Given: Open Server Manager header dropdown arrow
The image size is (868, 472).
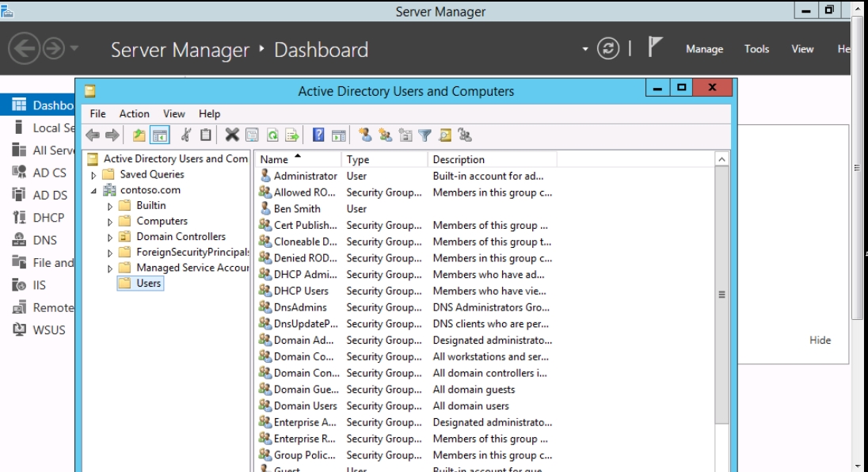Looking at the screenshot, I should [x=585, y=48].
